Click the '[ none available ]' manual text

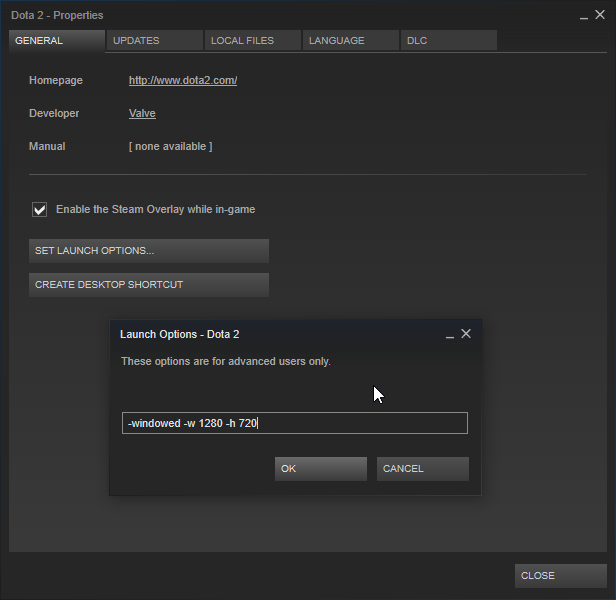tap(170, 147)
